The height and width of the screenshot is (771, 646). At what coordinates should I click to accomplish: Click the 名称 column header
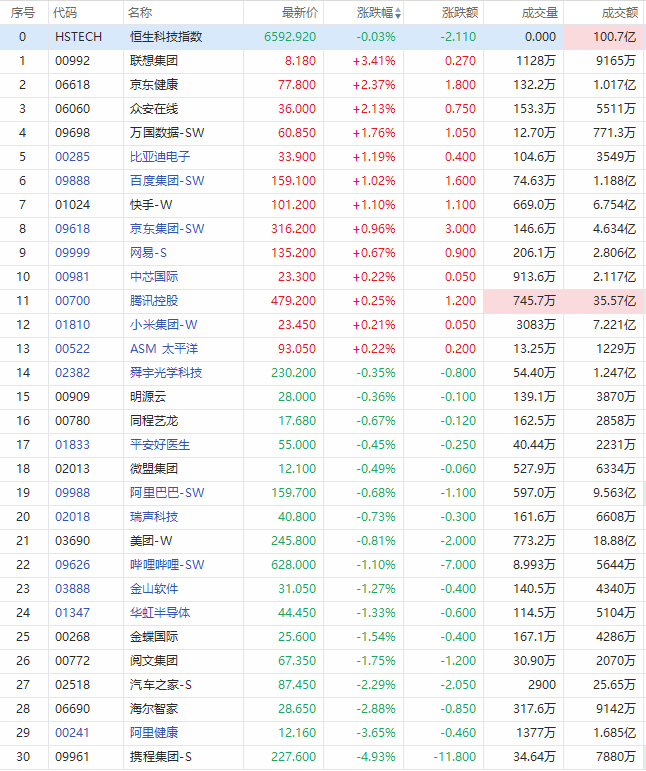[140, 13]
